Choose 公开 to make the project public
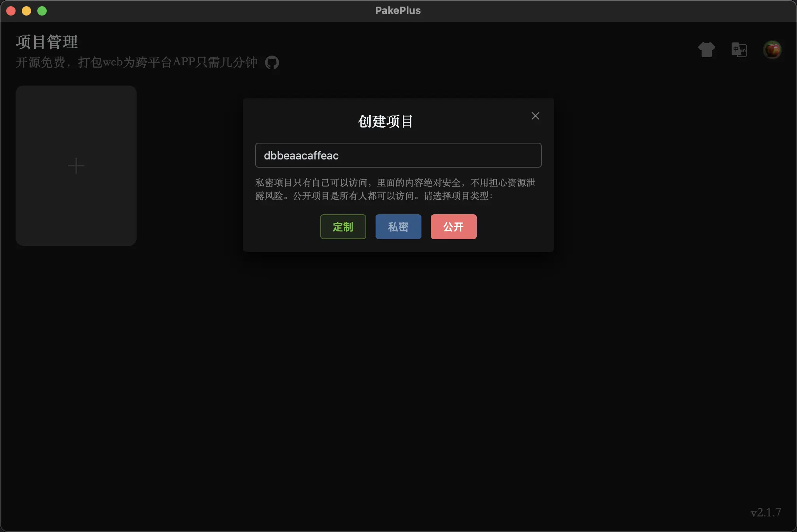 coord(453,227)
